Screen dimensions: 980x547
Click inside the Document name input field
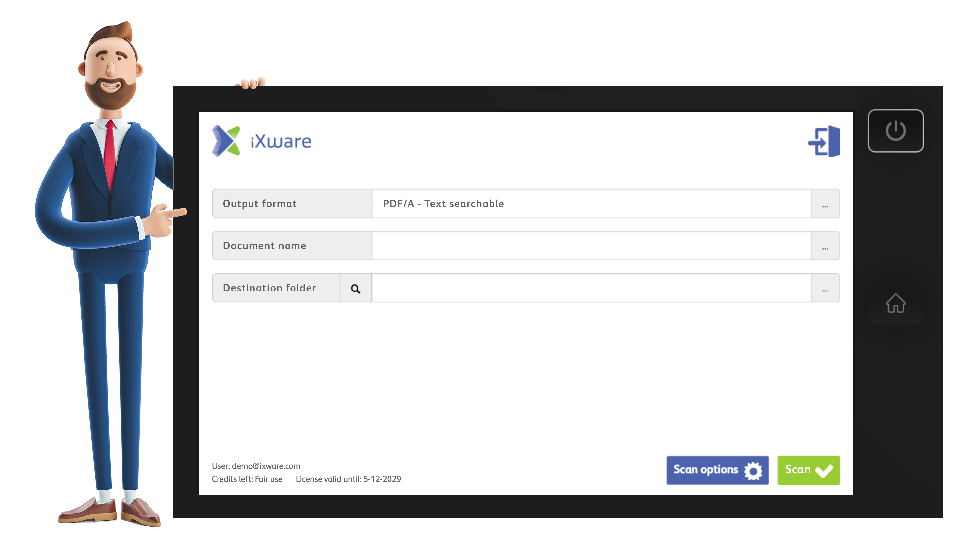(x=591, y=246)
